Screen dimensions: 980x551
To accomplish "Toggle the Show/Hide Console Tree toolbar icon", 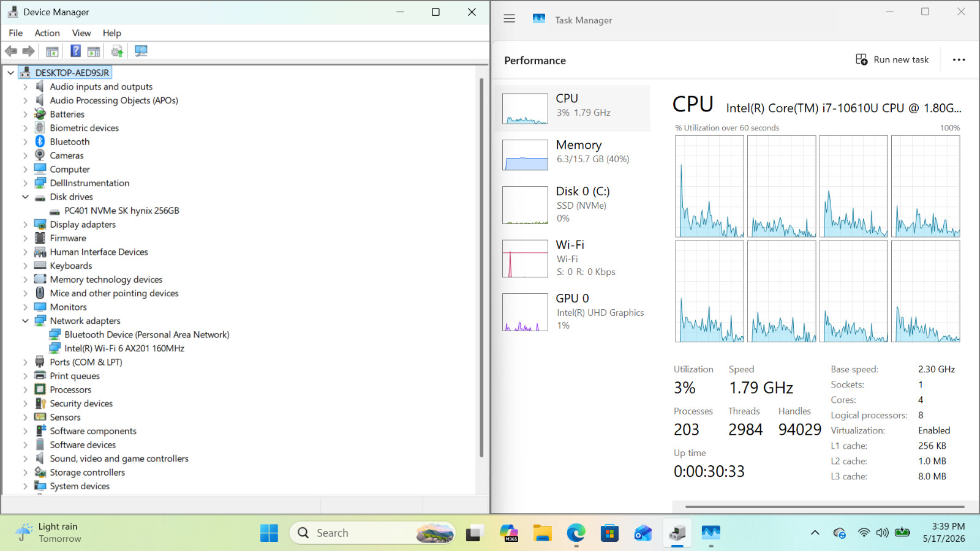I will pyautogui.click(x=52, y=51).
